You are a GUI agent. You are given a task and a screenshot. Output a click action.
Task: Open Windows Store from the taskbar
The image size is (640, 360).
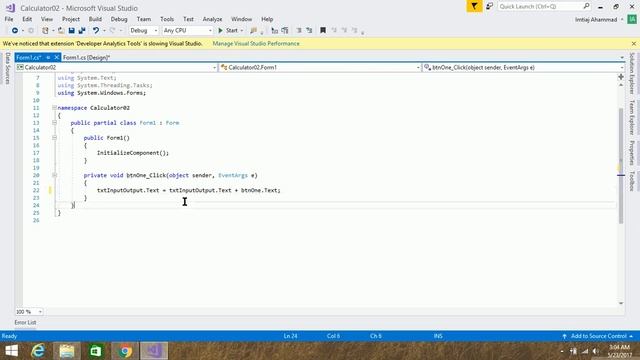pos(96,351)
